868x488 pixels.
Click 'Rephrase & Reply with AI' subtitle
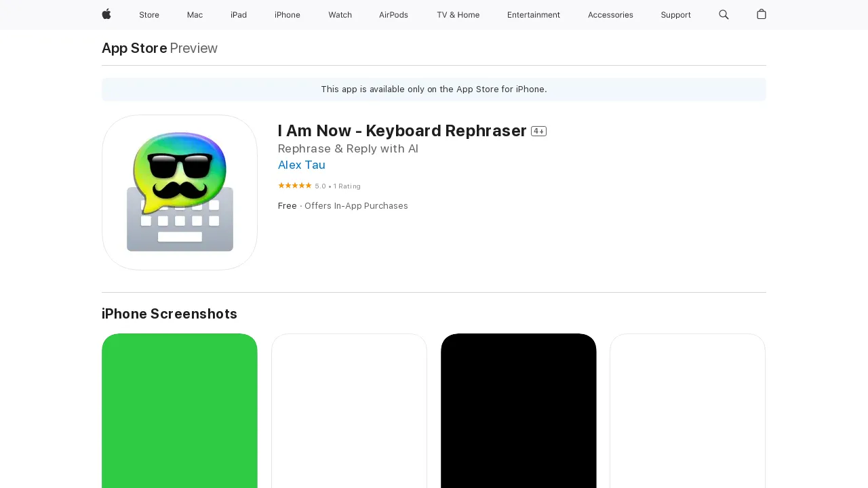(348, 149)
